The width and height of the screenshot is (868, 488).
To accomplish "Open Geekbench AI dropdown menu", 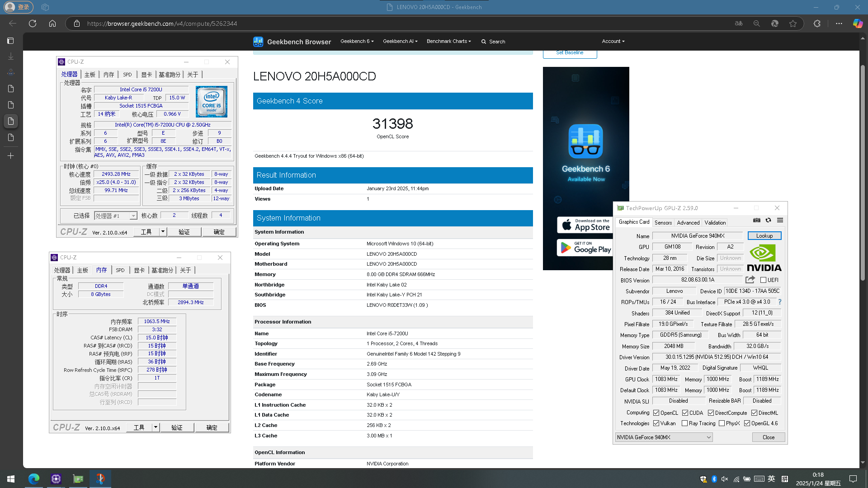I will point(400,41).
